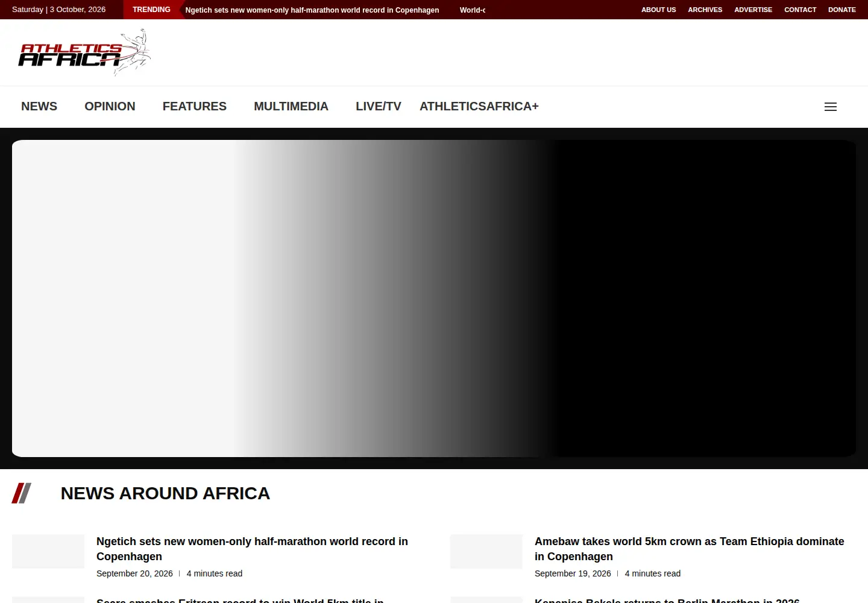
Task: Visit the AthleticsAfrica+ page
Action: (479, 106)
